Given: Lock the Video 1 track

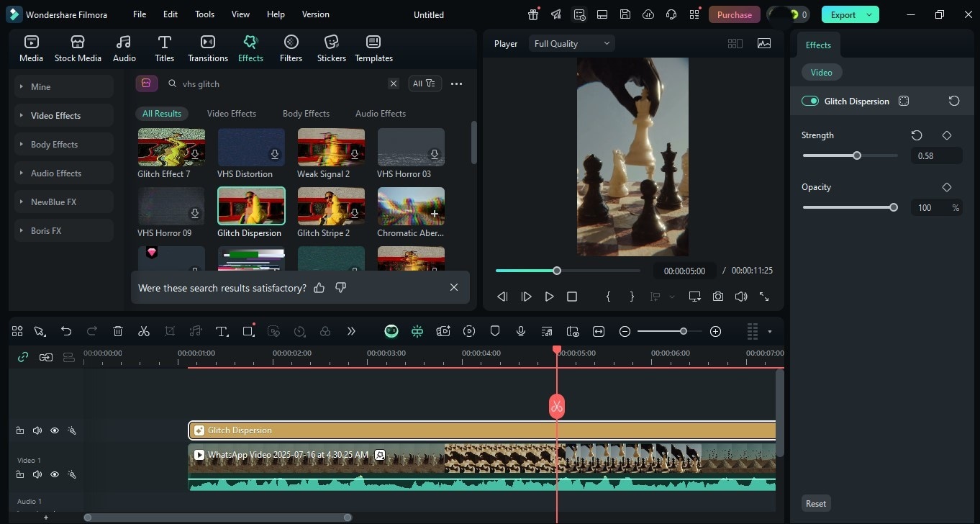Looking at the screenshot, I should tap(20, 474).
